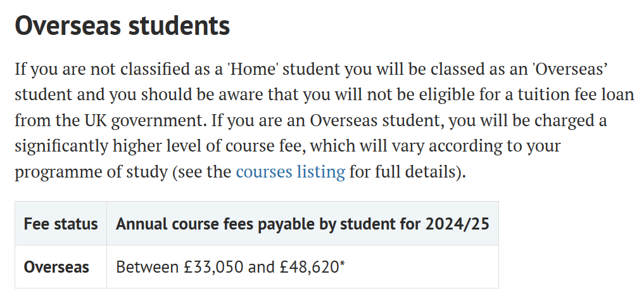Open the courses listing link
644x305 pixels.
click(x=291, y=171)
